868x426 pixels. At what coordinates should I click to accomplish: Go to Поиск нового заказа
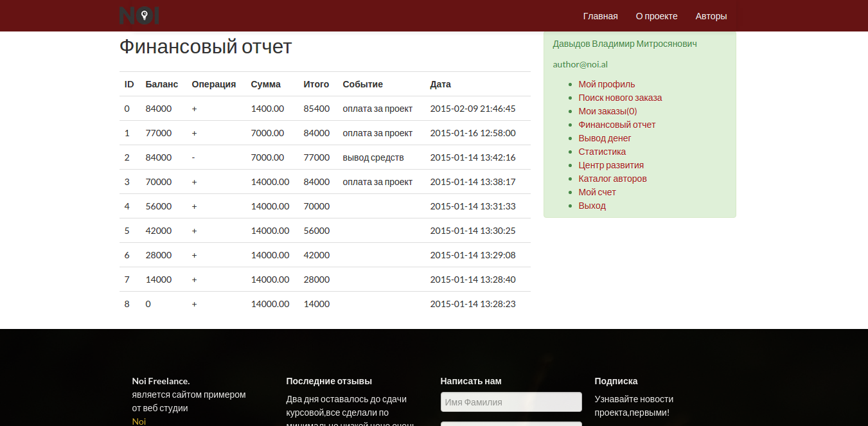620,98
